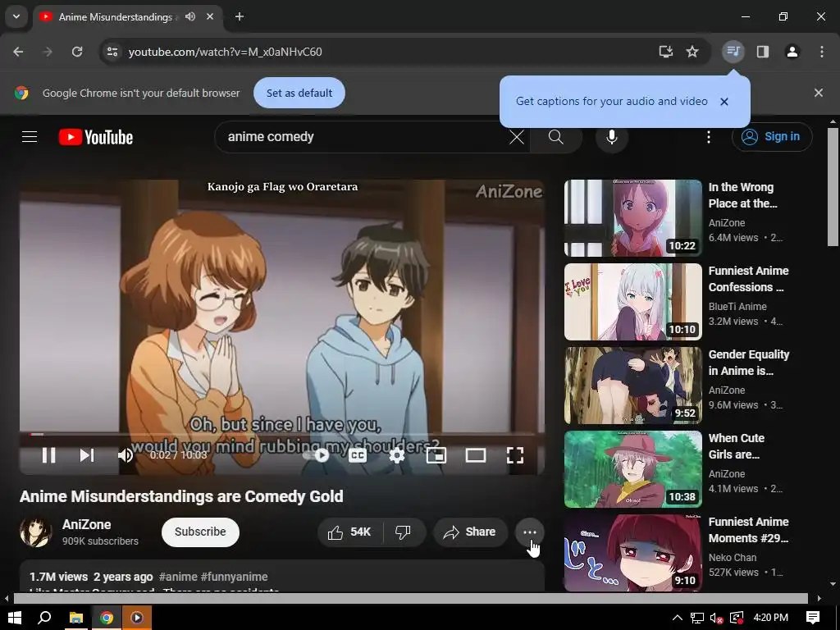Open the media player taskbar icon
Viewport: 840px width, 630px height.
click(x=137, y=618)
